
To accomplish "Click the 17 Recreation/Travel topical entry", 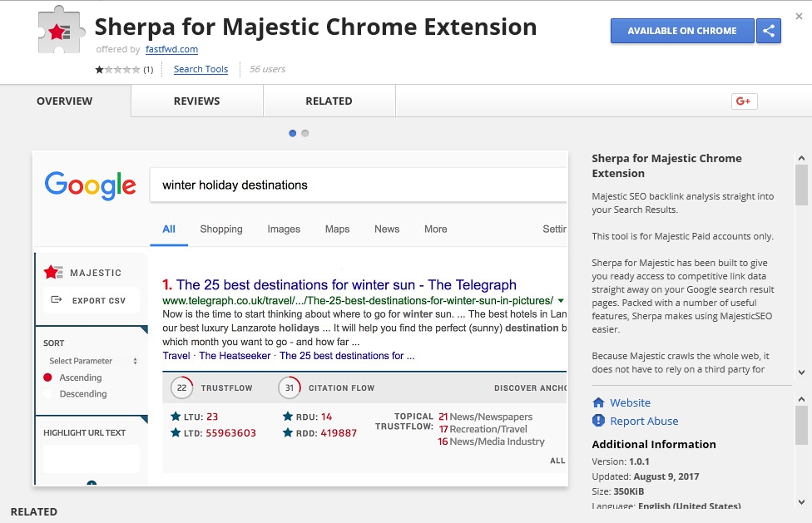I will click(x=483, y=429).
